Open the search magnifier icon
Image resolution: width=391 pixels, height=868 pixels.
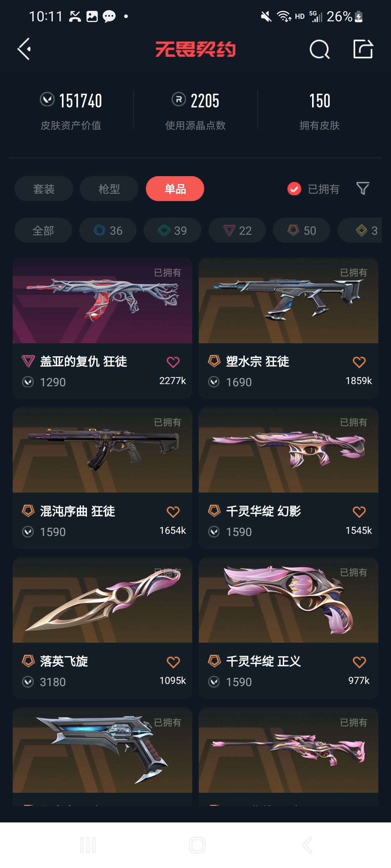point(320,49)
